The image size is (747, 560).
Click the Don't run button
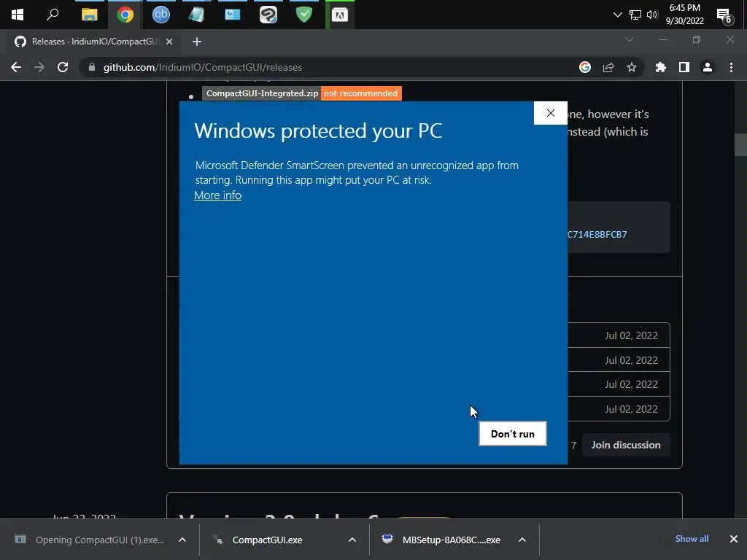513,434
